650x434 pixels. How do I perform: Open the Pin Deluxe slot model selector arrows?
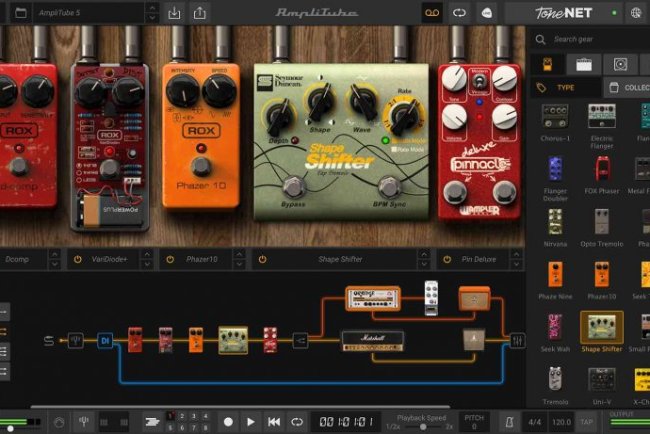tap(516, 259)
